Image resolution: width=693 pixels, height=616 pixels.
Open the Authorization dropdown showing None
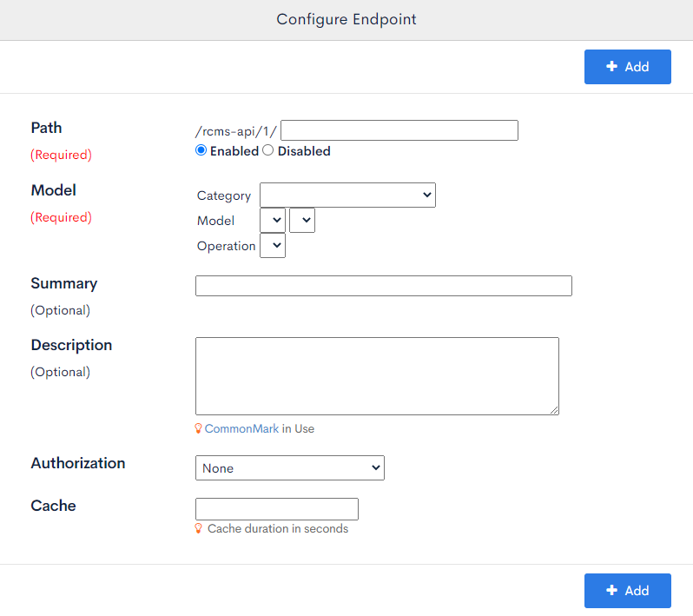289,467
